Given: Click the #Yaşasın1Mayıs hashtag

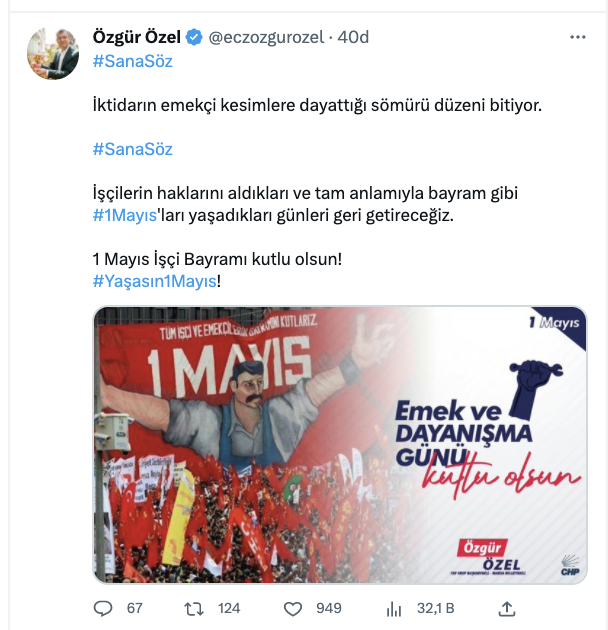Looking at the screenshot, I should click(155, 281).
